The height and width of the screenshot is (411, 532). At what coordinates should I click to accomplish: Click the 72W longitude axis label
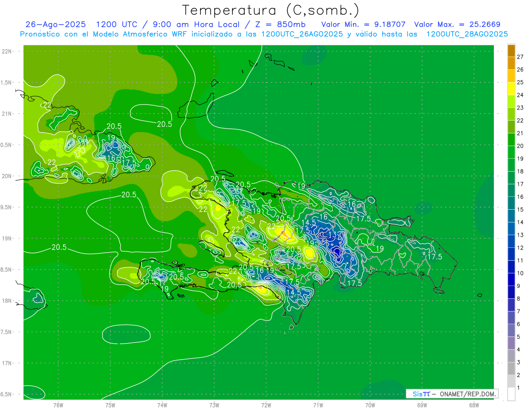266,405
